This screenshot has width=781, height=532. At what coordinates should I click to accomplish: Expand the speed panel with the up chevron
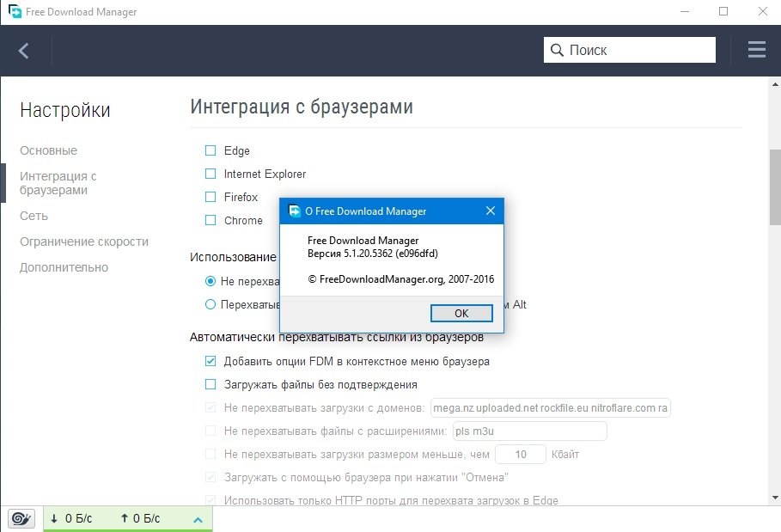pos(198,520)
